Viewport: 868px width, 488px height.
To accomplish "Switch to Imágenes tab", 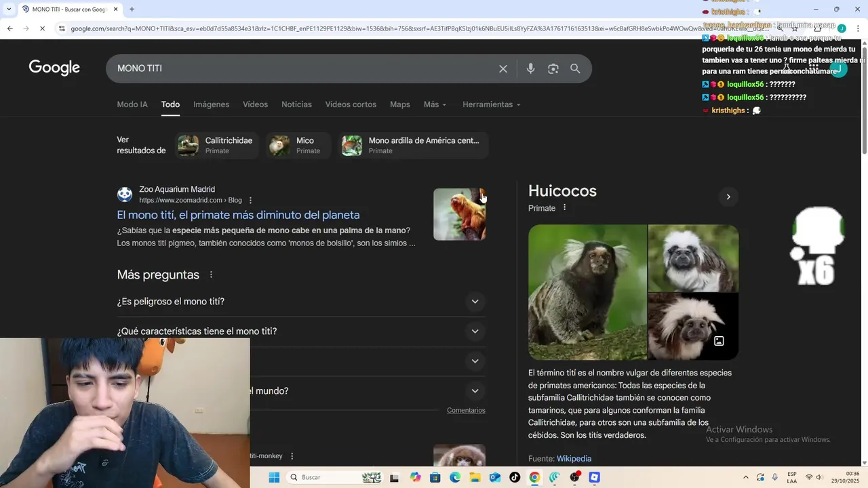I will [211, 104].
